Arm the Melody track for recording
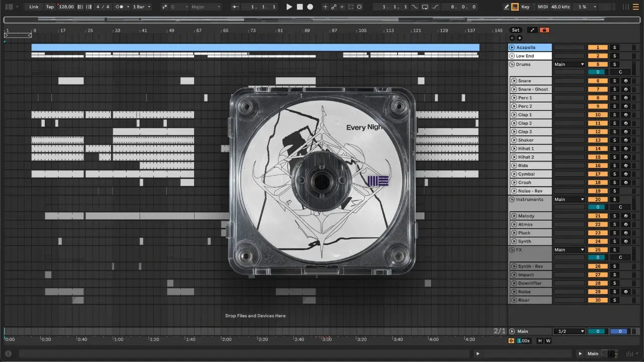This screenshot has width=644, height=362. pos(625,216)
